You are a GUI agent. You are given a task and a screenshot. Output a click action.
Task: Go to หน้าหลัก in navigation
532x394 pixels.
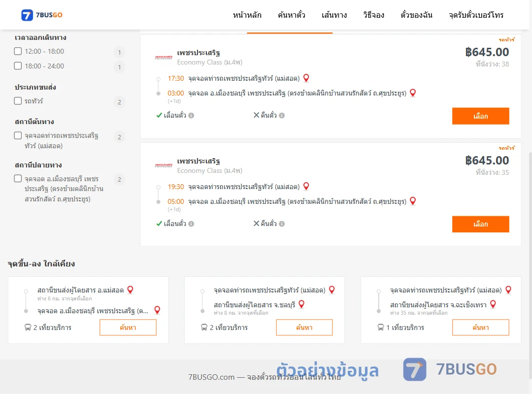click(247, 15)
